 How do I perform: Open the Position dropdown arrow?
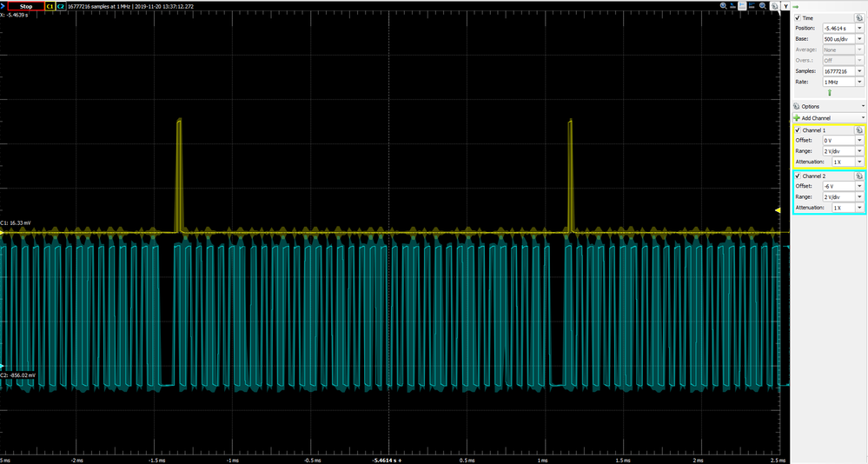tap(859, 28)
